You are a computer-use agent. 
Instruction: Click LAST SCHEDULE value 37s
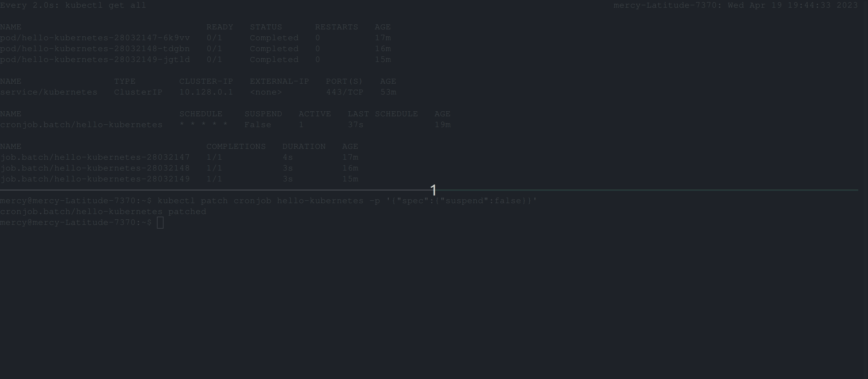click(356, 125)
